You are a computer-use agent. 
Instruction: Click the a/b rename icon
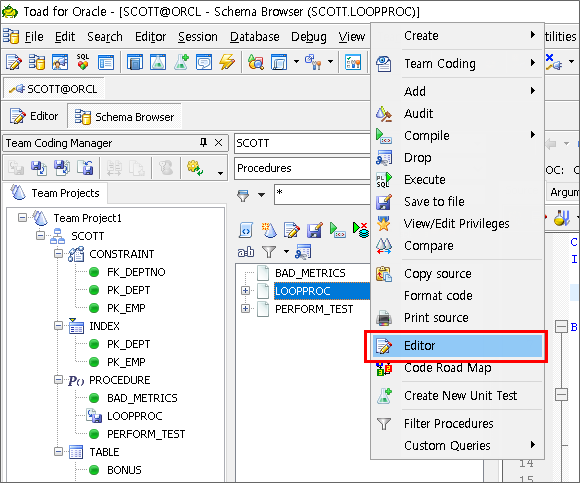tap(246, 252)
